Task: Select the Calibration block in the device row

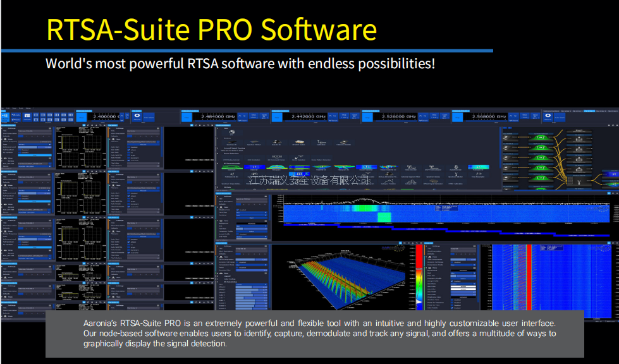Action: pos(321,143)
